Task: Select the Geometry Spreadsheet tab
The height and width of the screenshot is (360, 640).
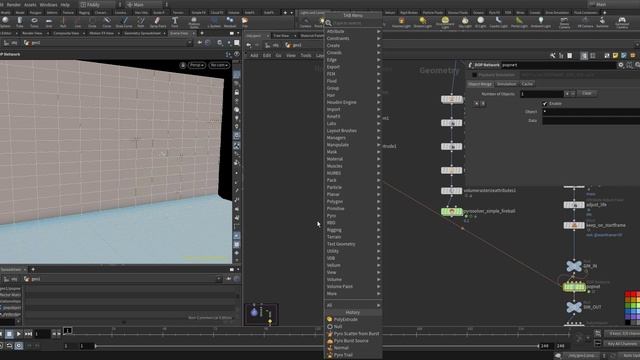Action: [x=142, y=33]
